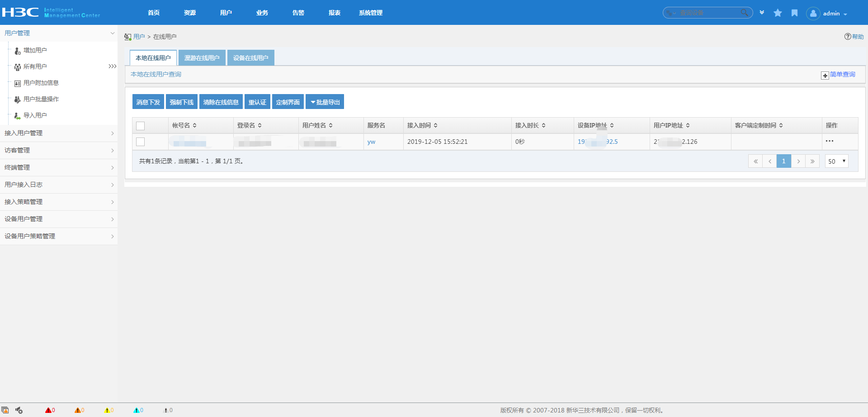Expand the 所有用户 triple arrow
This screenshot has height=417, width=868.
[113, 66]
